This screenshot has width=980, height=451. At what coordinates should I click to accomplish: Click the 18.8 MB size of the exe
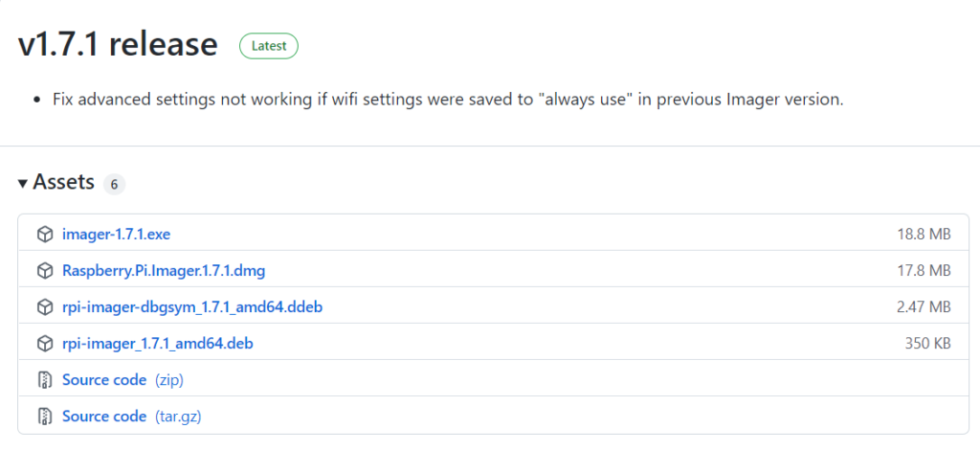(x=924, y=235)
